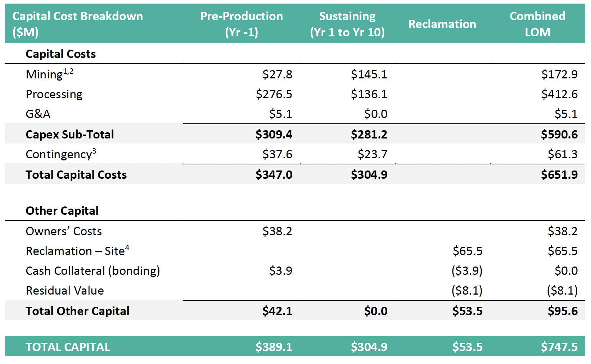Select the Processing pre-production value $276.5

point(274,94)
